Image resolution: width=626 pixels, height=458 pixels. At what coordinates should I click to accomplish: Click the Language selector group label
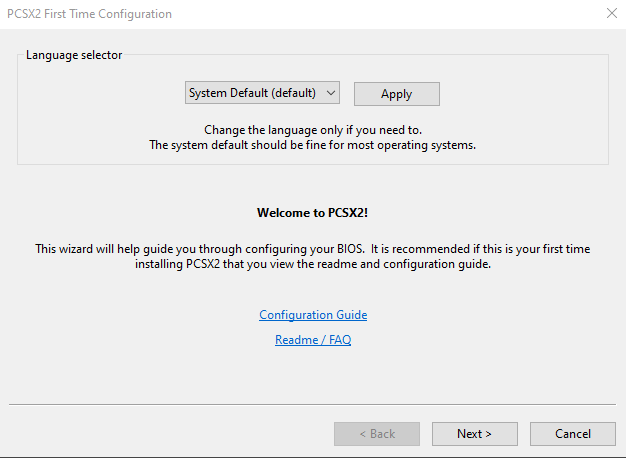click(74, 55)
